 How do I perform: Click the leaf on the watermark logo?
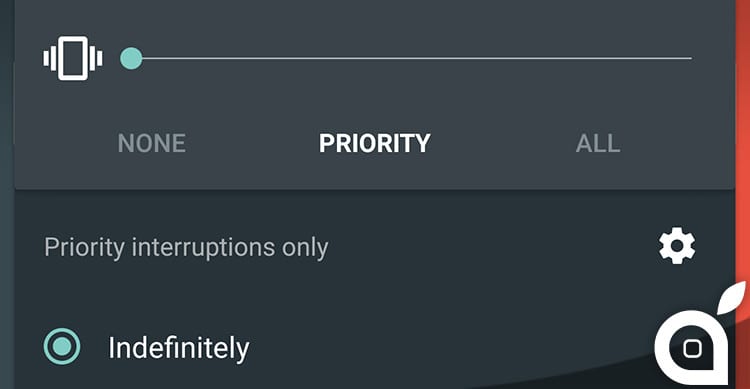(x=731, y=297)
